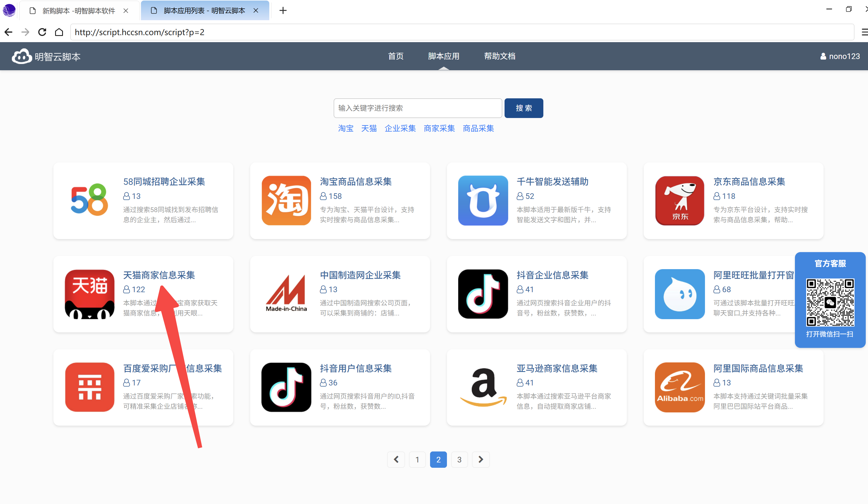Open 抖音用户信息采集 title link

(x=356, y=368)
